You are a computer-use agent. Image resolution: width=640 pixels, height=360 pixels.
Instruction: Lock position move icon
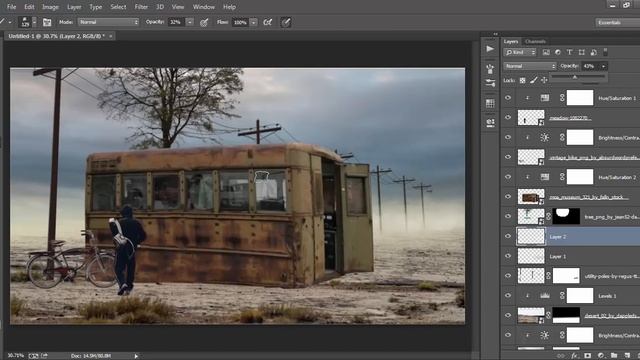tap(544, 80)
